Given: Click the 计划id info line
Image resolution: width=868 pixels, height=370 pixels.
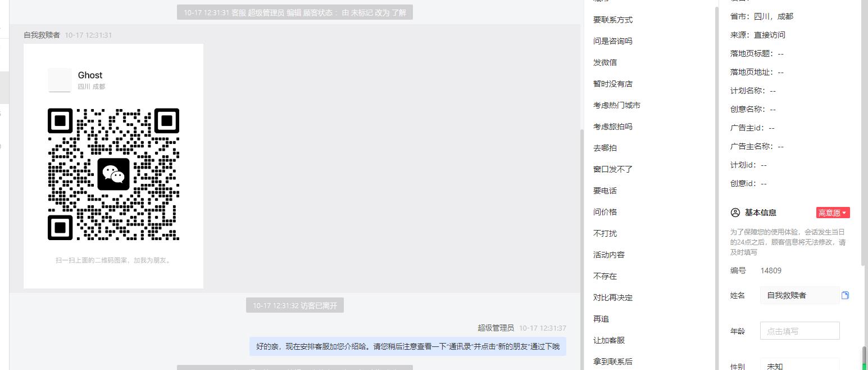Looking at the screenshot, I should 748,165.
